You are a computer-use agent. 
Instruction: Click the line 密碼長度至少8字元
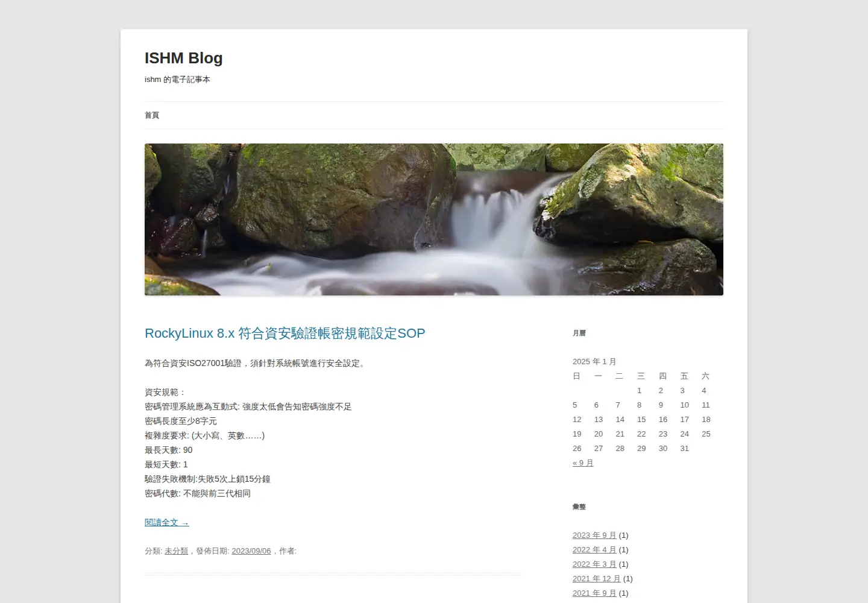pos(181,421)
